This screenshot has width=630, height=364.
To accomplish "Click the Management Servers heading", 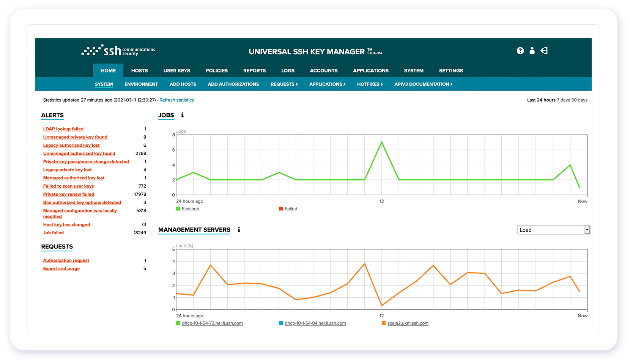I will (x=194, y=230).
